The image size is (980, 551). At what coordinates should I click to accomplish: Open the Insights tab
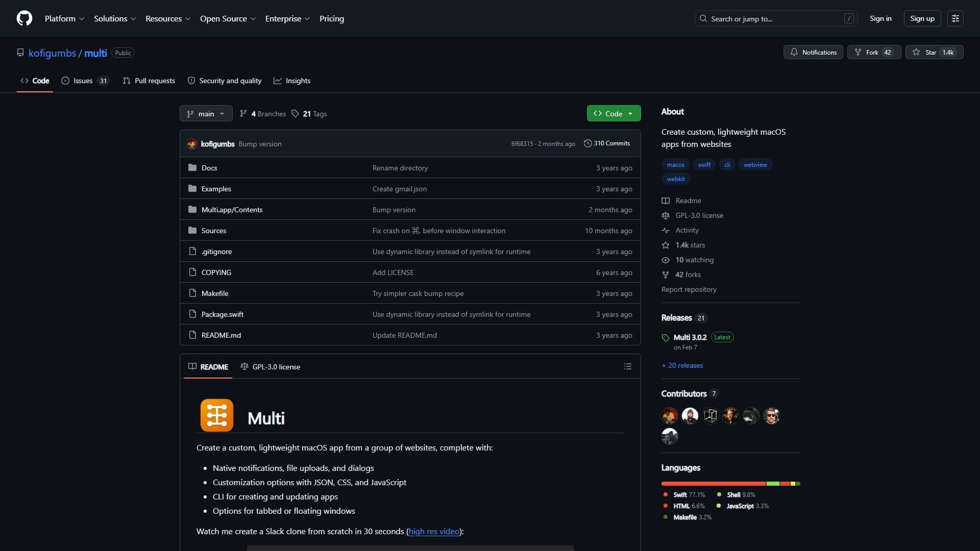click(292, 81)
